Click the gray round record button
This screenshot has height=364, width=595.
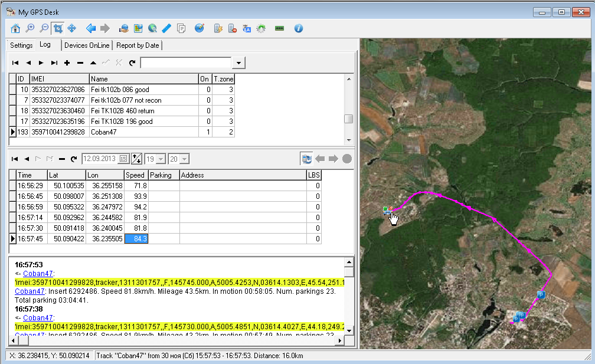tap(347, 159)
